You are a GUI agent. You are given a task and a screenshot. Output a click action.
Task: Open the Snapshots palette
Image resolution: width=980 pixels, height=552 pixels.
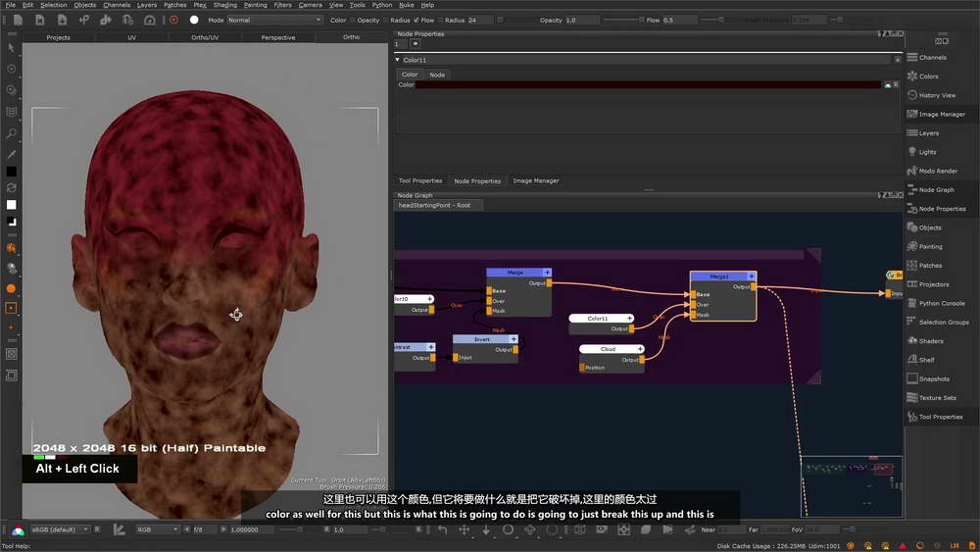[x=934, y=378]
